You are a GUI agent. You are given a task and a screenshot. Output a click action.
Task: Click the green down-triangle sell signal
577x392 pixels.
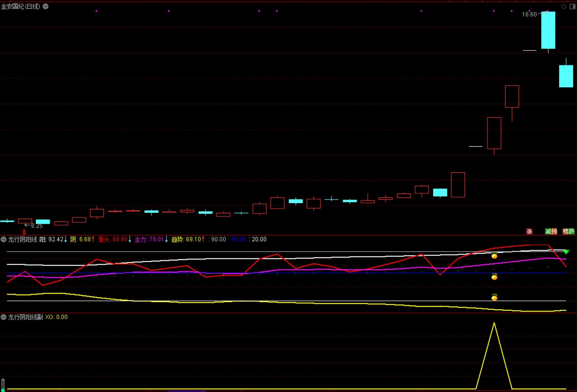click(x=566, y=252)
